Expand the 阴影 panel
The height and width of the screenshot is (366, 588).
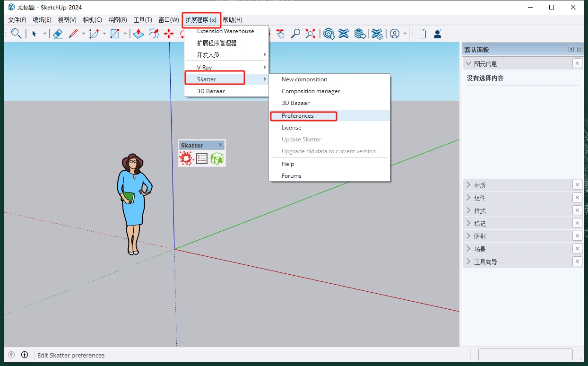[x=468, y=236]
